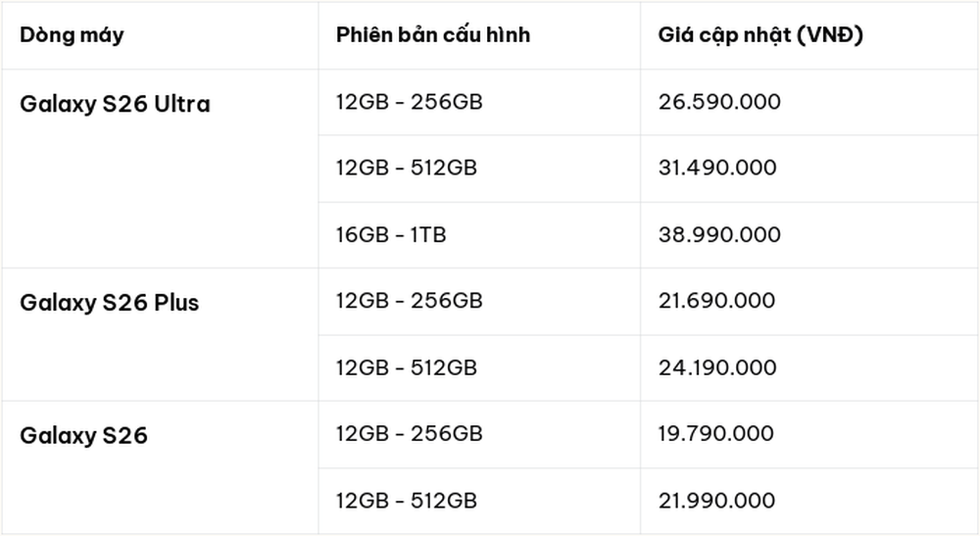Select S26 Ultra 12GB - 512GB configuration
Viewport: 980px width, 536px height.
tap(407, 168)
